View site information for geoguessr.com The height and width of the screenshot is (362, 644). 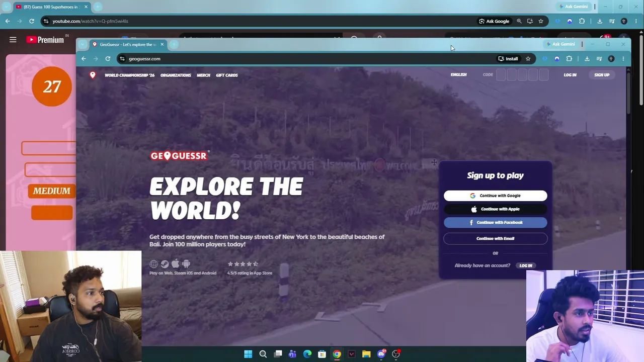[122, 59]
